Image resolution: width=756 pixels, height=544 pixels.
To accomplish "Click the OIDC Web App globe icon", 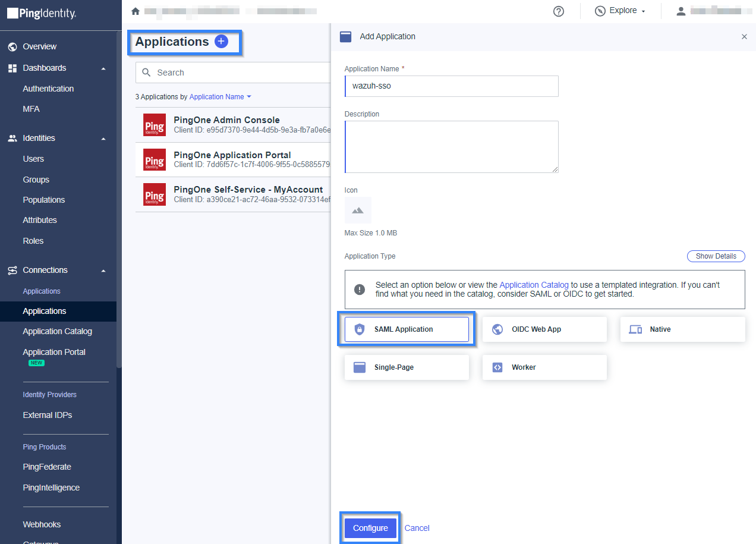I will [497, 329].
